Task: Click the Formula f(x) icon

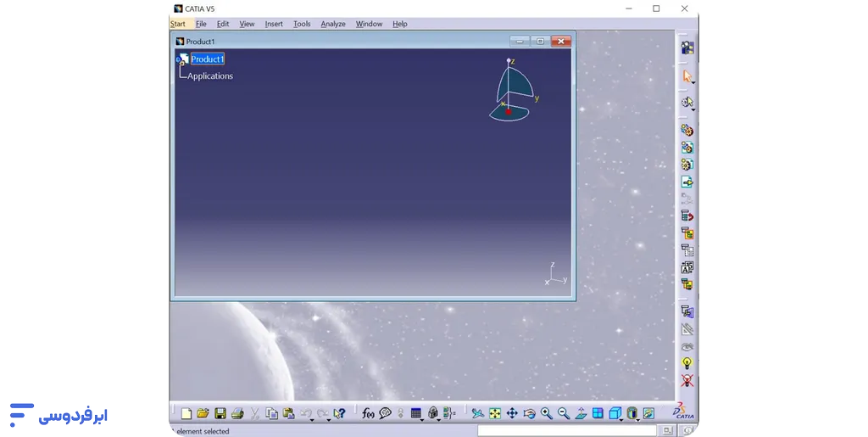Action: 368,413
